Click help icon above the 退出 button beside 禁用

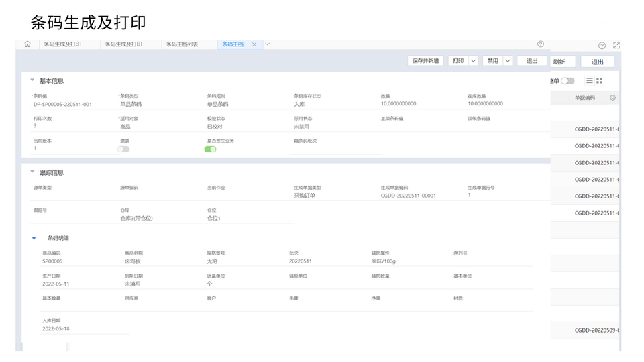(x=541, y=44)
